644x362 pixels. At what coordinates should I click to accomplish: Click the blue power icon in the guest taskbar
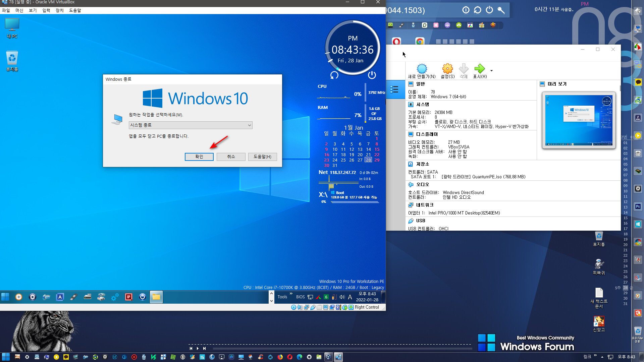143,297
